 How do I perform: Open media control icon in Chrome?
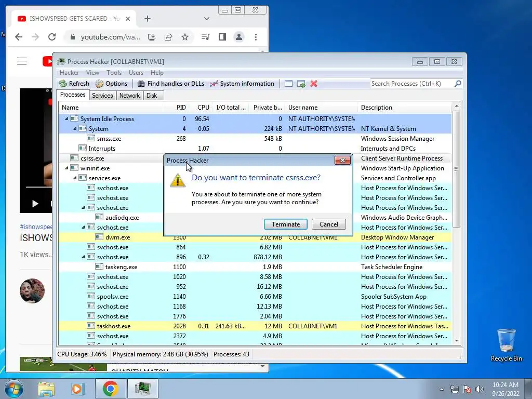[x=205, y=37]
